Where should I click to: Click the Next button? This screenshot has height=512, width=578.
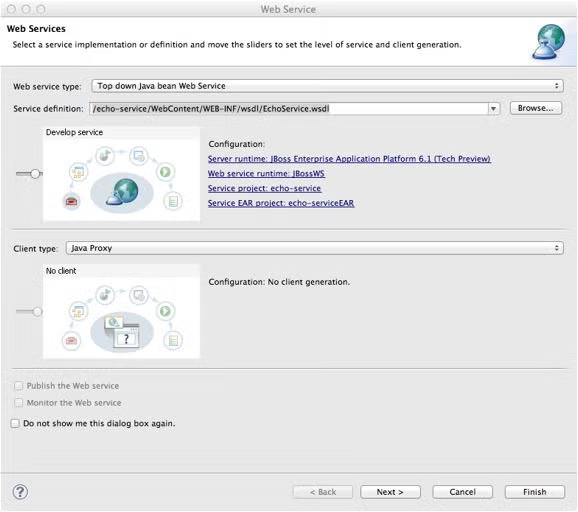click(x=390, y=492)
